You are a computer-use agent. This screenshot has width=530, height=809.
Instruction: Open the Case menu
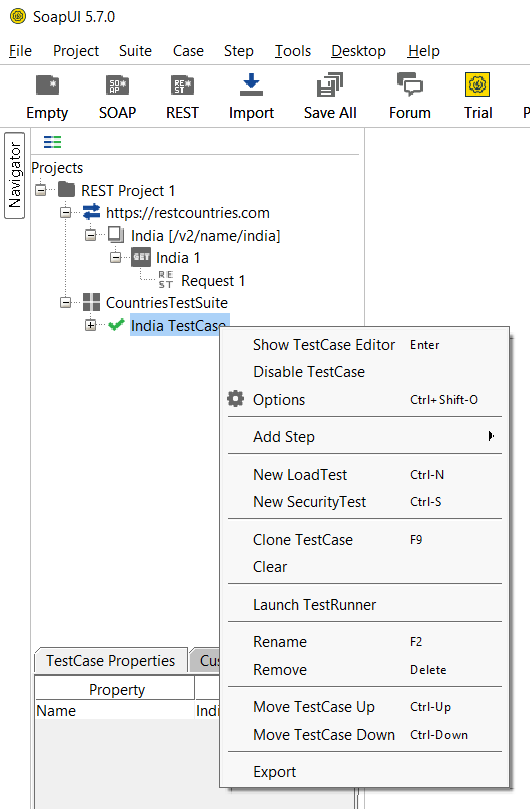188,51
